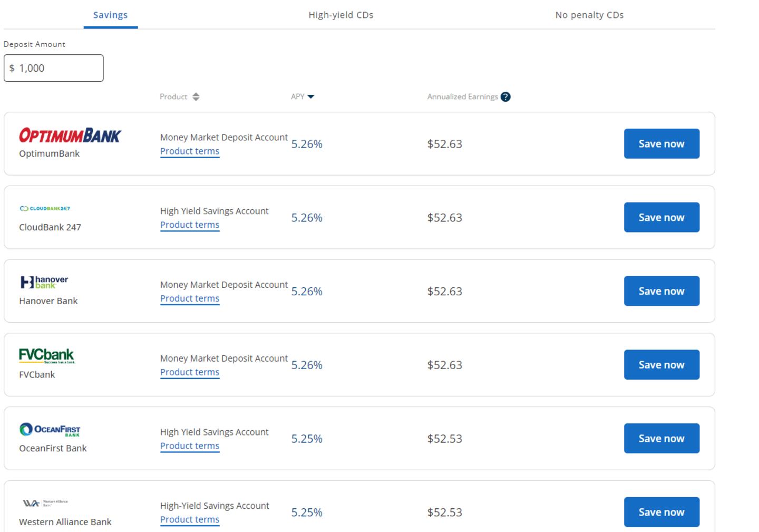This screenshot has height=532, width=759.
Task: Click the Hanover Bank logo
Action: [x=44, y=282]
